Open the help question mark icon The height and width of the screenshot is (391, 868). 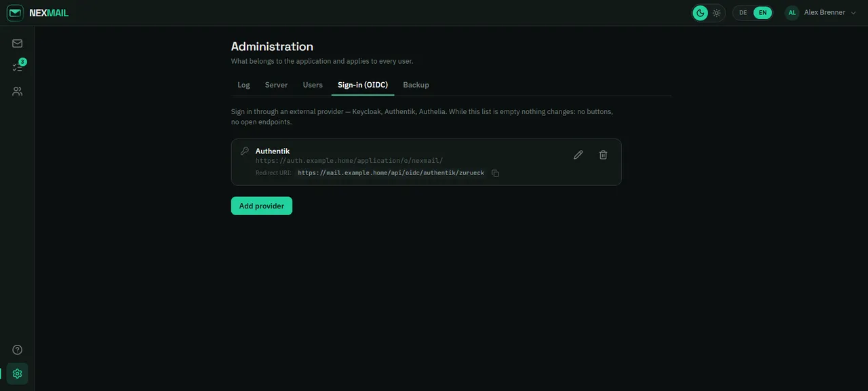[x=18, y=350]
